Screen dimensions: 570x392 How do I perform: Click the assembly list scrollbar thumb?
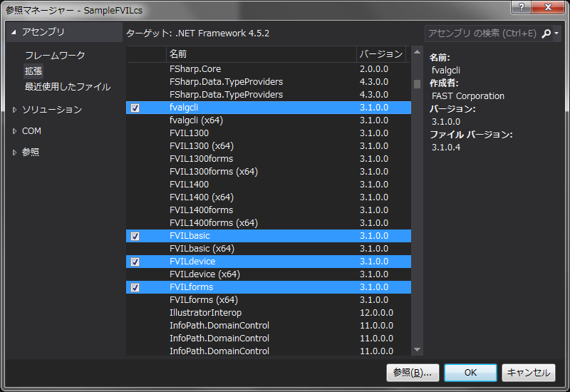click(417, 84)
